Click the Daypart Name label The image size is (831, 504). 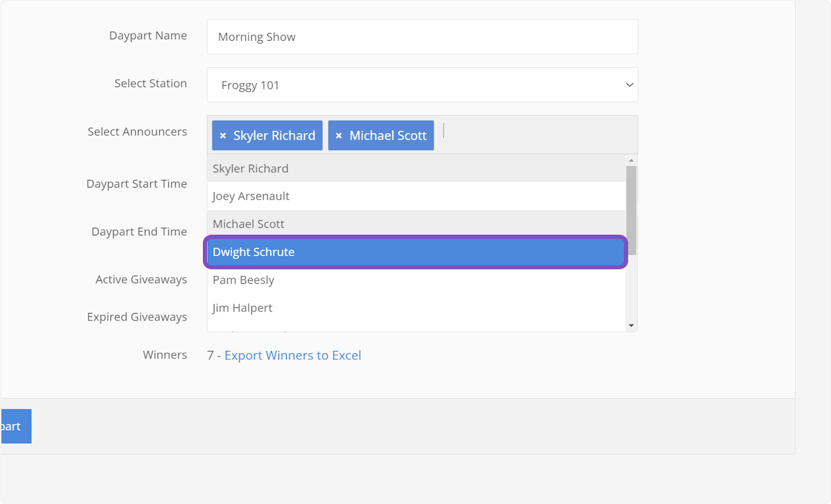[x=148, y=35]
